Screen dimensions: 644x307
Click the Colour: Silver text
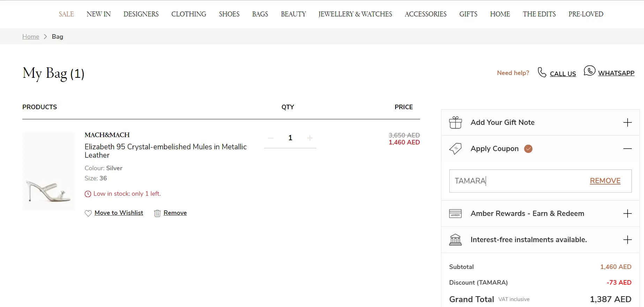[104, 168]
